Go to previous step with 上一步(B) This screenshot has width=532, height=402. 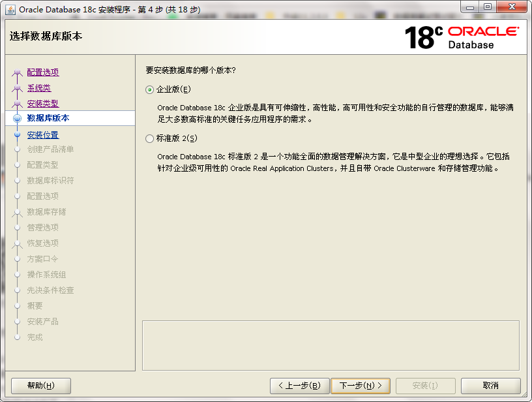coord(300,386)
